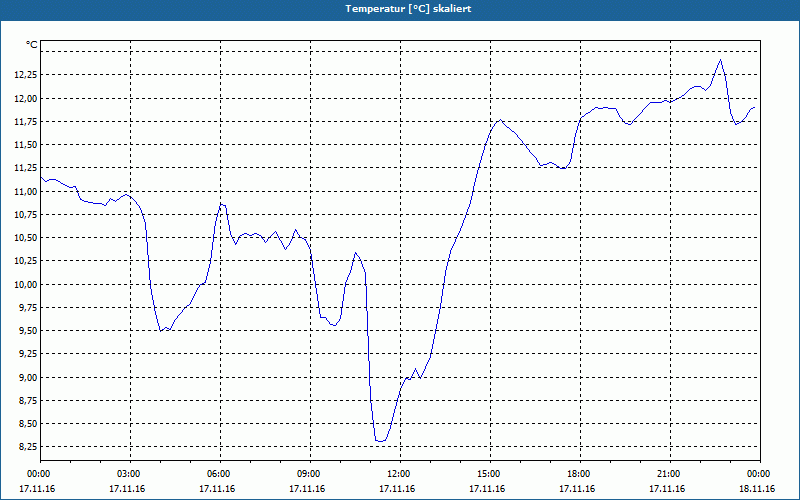800x500 pixels.
Task: Select the '8,75' y-axis label
Action: point(28,401)
